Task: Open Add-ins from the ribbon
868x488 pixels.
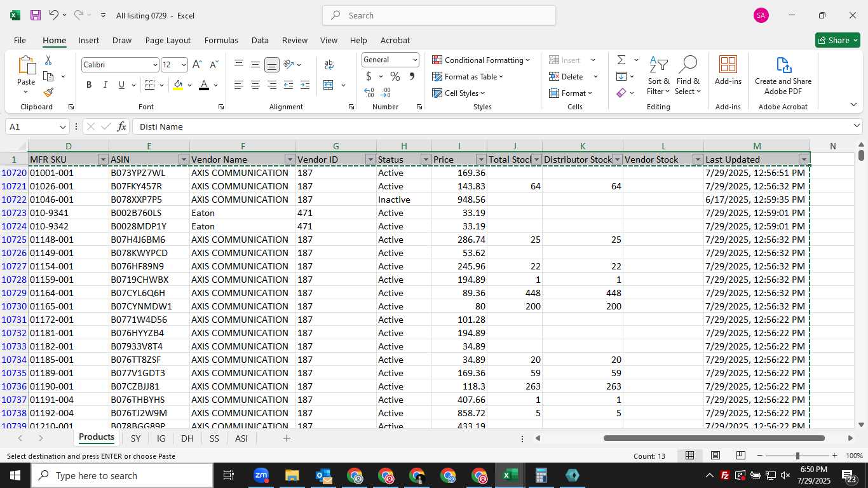Action: [x=728, y=70]
